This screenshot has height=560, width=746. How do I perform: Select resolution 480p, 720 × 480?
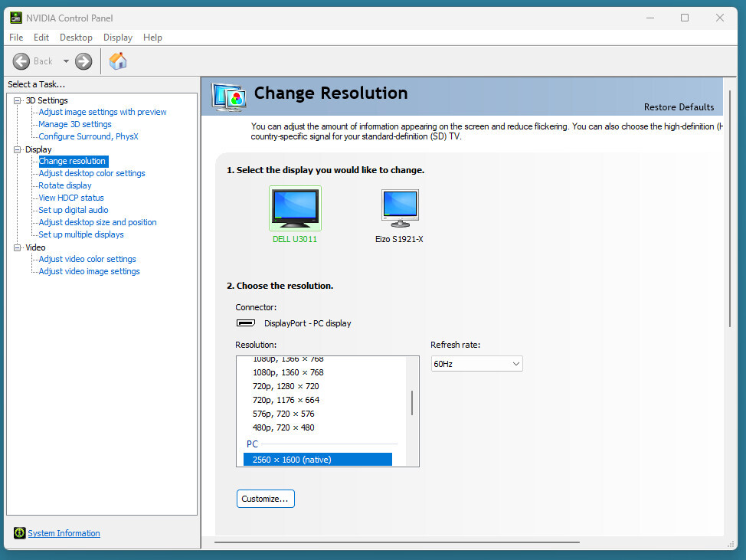(283, 427)
